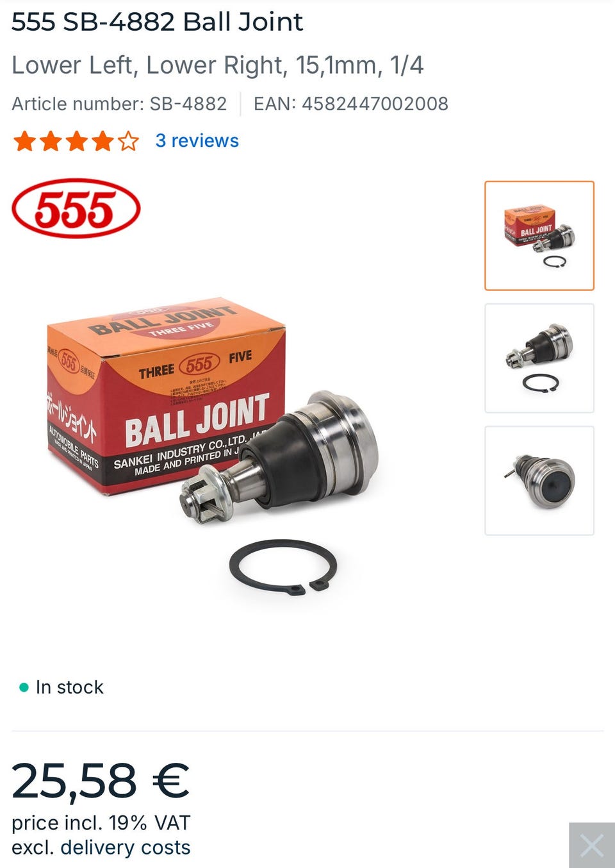Click the third orange rating star
Image resolution: width=615 pixels, height=868 pixels.
point(77,140)
